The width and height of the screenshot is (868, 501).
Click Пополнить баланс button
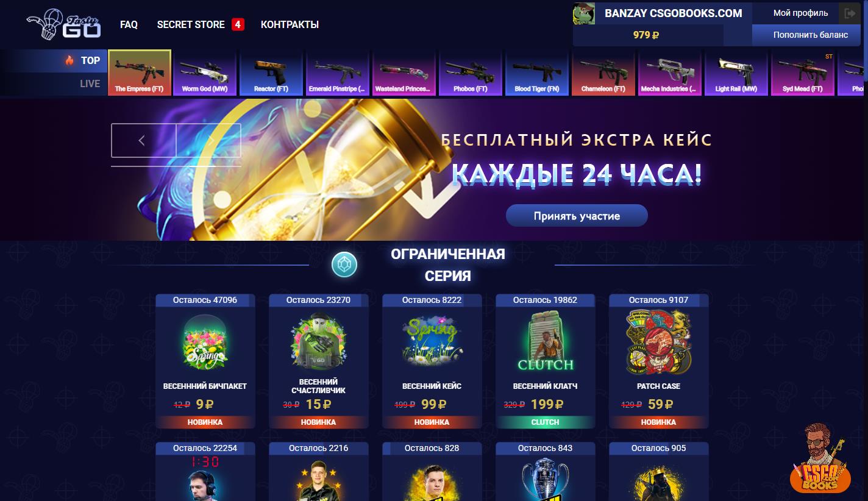coord(810,35)
